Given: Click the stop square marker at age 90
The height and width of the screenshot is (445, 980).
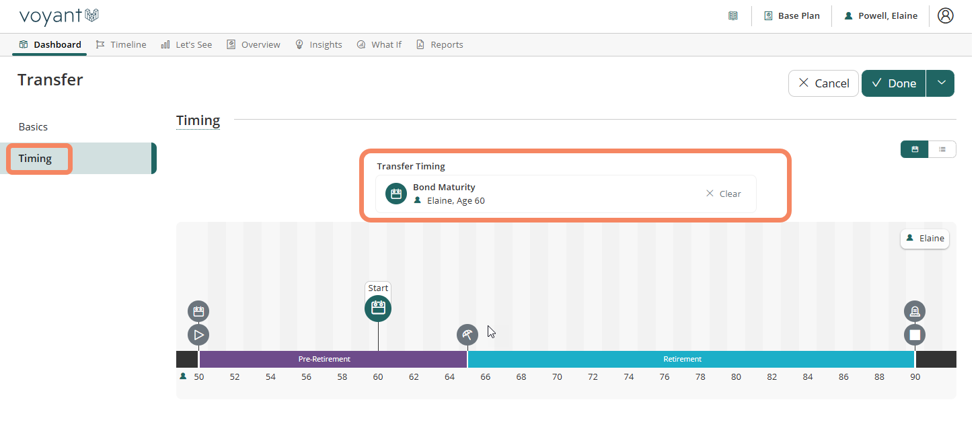Looking at the screenshot, I should pos(915,334).
